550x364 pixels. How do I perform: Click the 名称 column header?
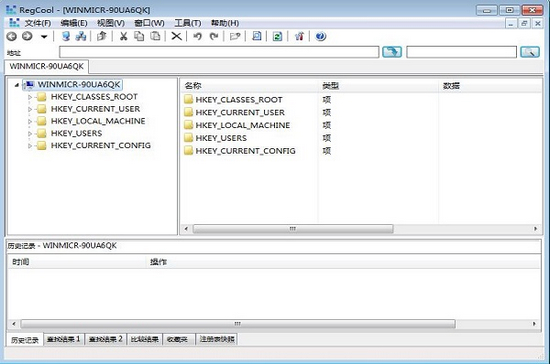click(249, 86)
